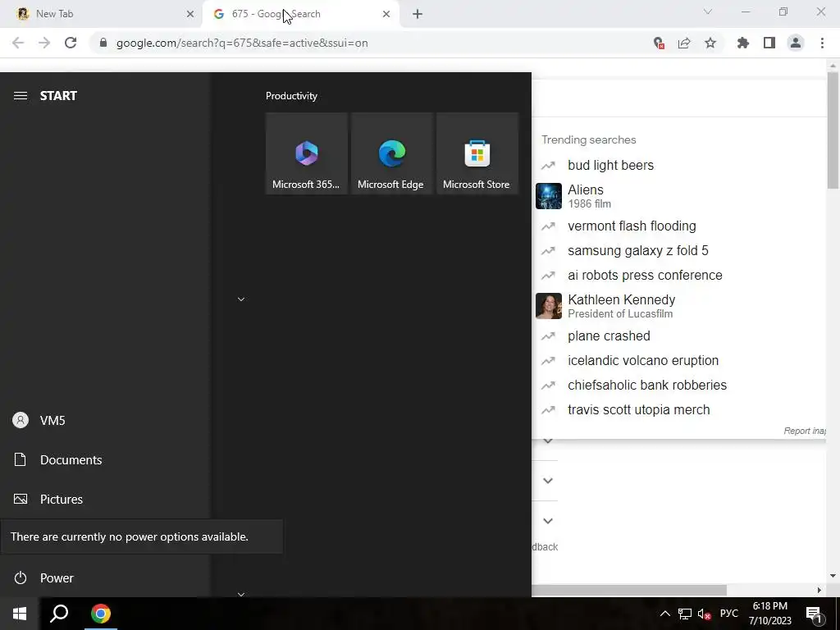Open the Microsoft Store tile

(477, 153)
